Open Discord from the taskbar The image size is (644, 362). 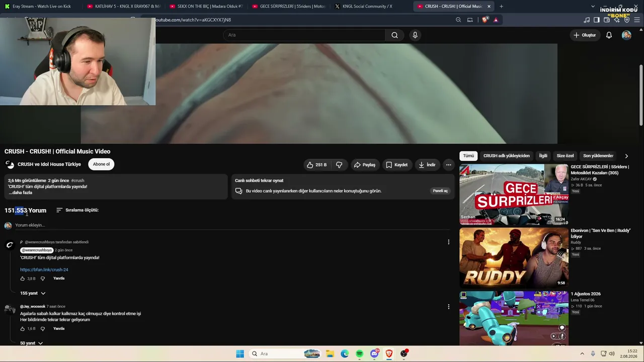374,354
